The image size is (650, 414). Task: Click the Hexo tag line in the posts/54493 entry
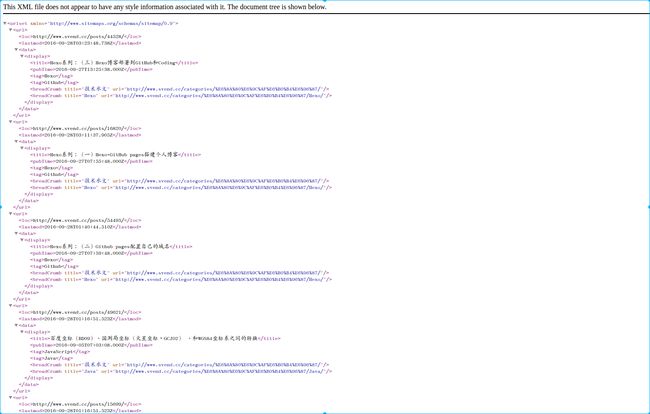coord(51,260)
